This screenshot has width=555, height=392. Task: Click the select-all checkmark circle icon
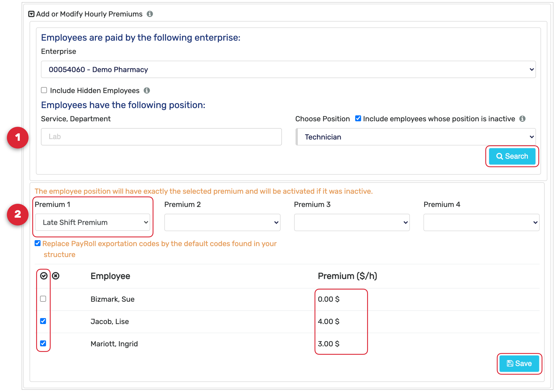pos(44,276)
